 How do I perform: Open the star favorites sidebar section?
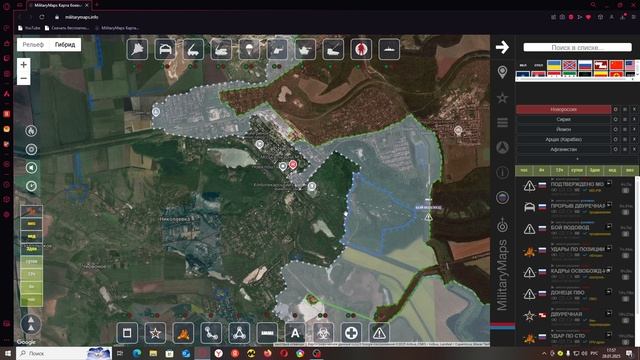click(x=502, y=98)
